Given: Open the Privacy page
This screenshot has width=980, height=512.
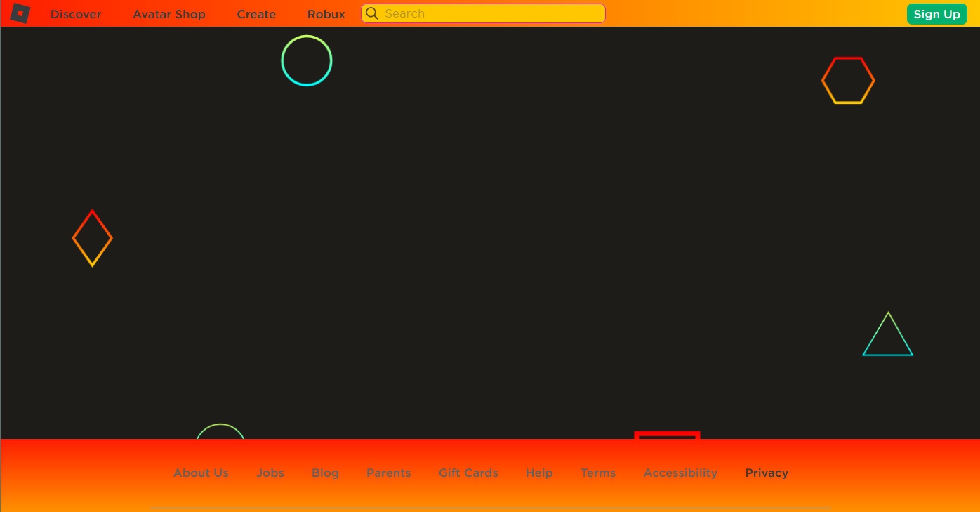Looking at the screenshot, I should [767, 473].
